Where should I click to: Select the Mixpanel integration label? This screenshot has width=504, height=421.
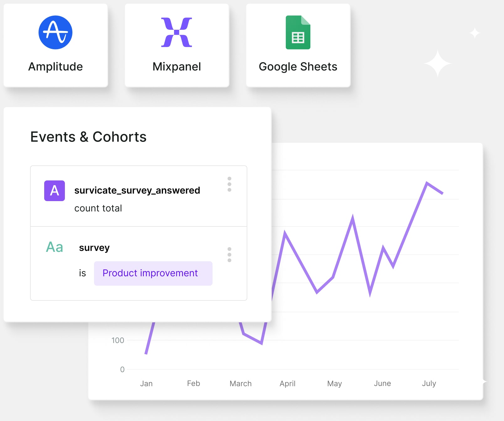pos(177,67)
